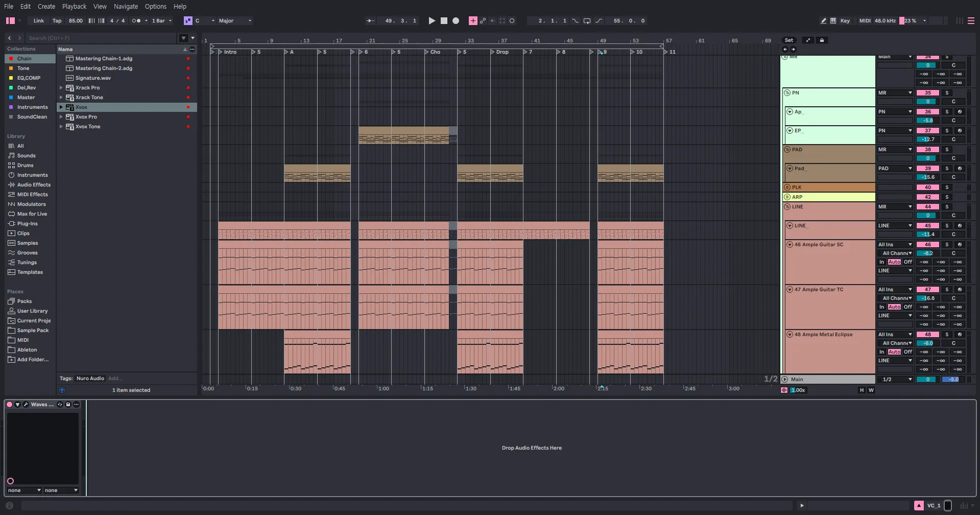The height and width of the screenshot is (515, 980).
Task: Click the Follow playback arrow icon
Action: click(x=370, y=21)
